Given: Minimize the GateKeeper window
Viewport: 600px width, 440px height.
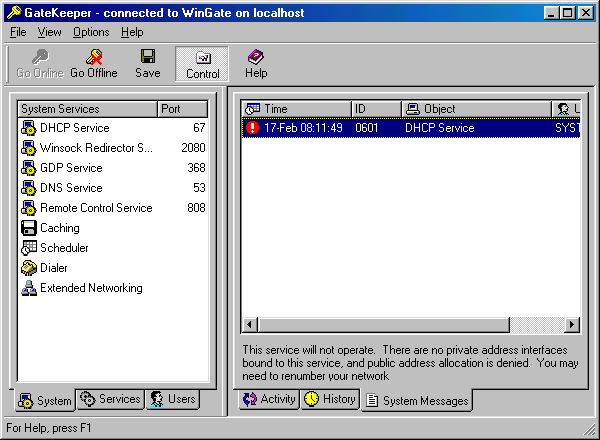Looking at the screenshot, I should click(551, 13).
